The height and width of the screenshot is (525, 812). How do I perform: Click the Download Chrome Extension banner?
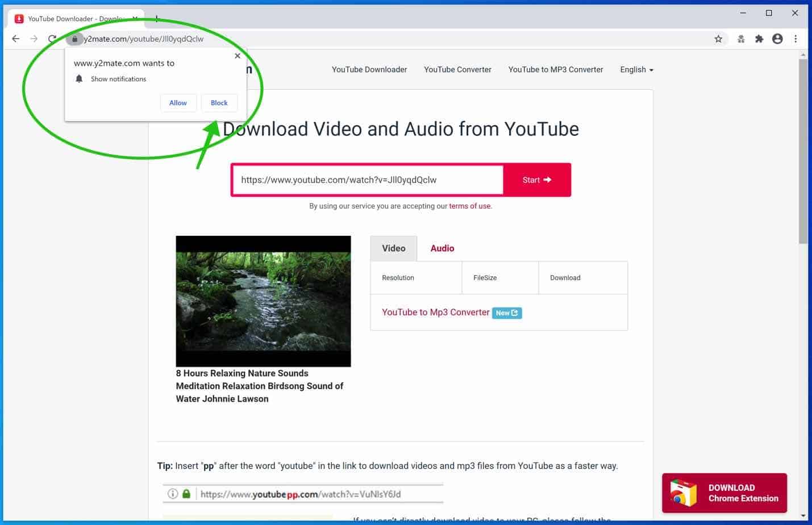[x=724, y=493]
